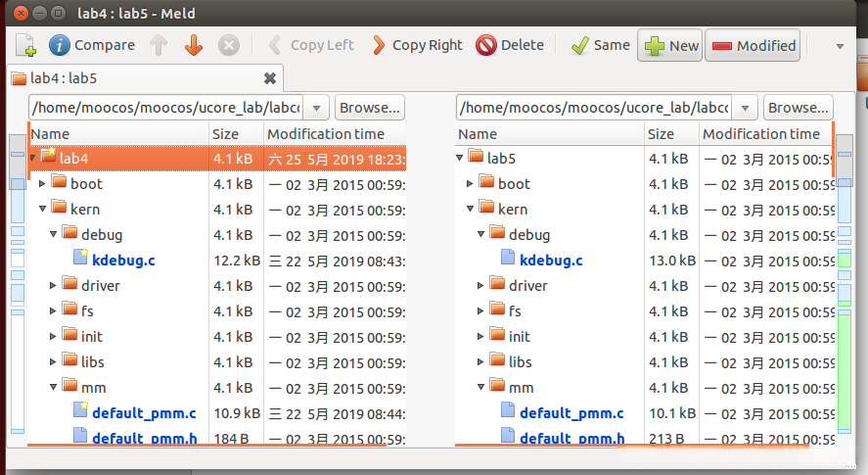868x475 pixels.
Task: Select kdebug.c file icon in lab5 pane
Action: point(508,258)
